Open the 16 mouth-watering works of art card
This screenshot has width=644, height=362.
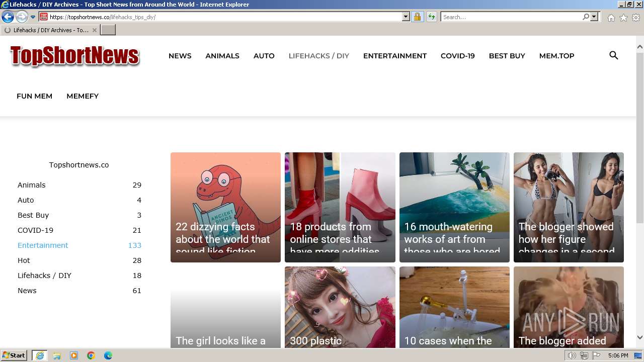[x=454, y=207]
